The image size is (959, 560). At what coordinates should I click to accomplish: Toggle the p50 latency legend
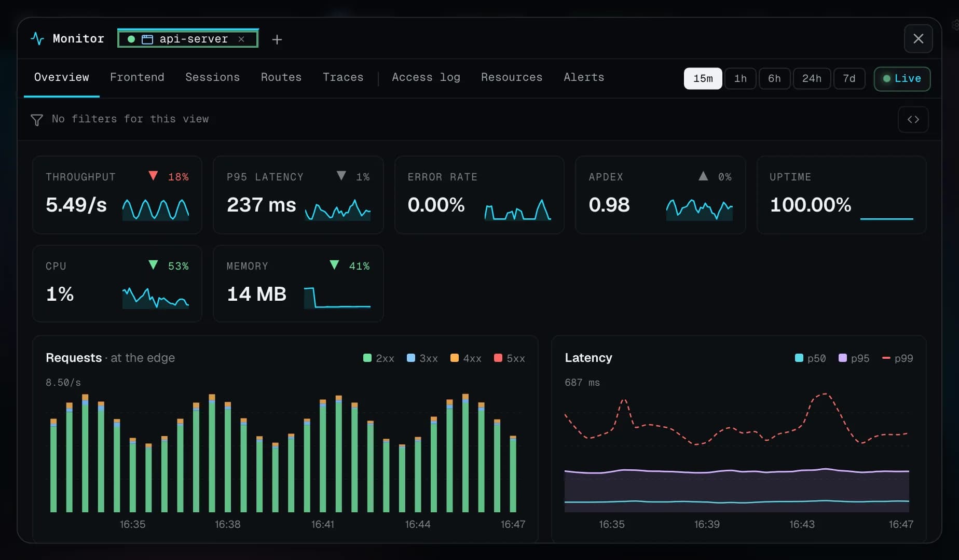[810, 358]
